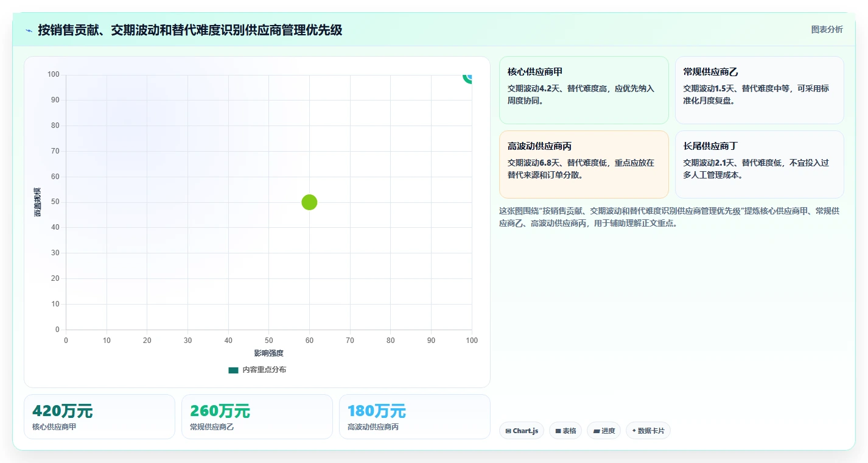Screen dimensions: 868x463
Task: Click the 420万元 stat card
Action: (x=99, y=417)
